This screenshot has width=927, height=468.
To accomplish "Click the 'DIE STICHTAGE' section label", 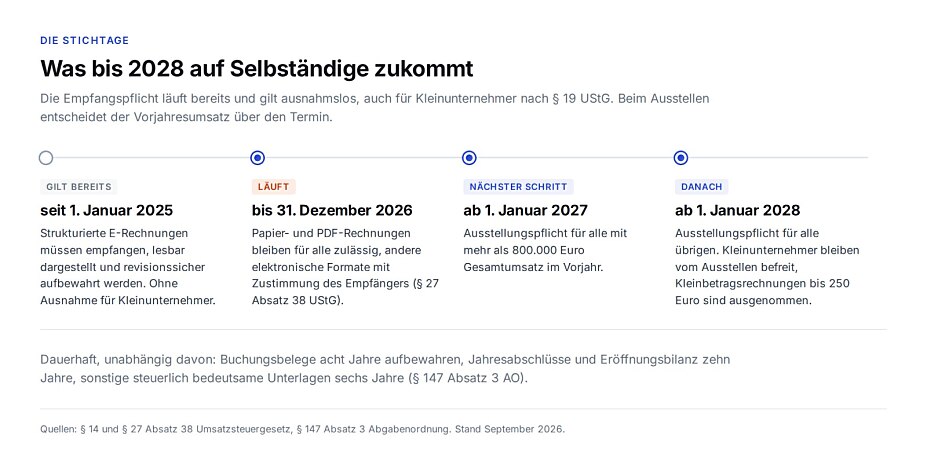I will pos(85,40).
